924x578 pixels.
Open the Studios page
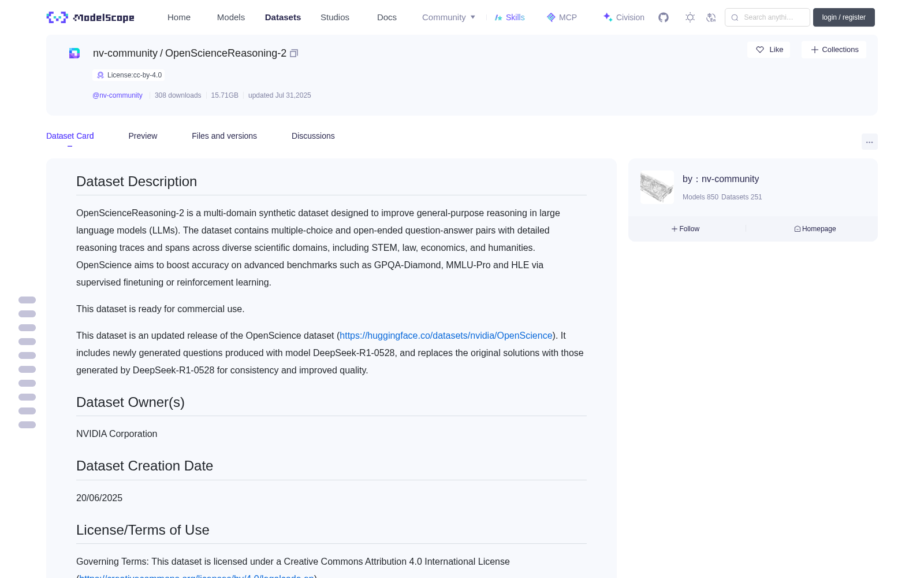(x=335, y=17)
